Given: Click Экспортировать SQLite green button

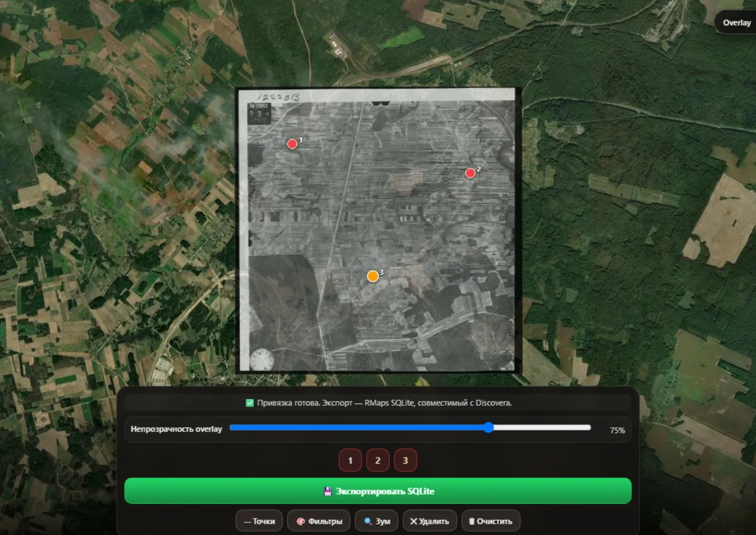Looking at the screenshot, I should tap(378, 491).
